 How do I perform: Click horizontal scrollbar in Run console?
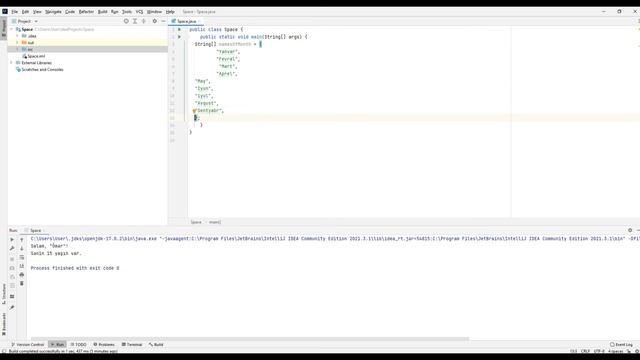pyautogui.click(x=250, y=338)
